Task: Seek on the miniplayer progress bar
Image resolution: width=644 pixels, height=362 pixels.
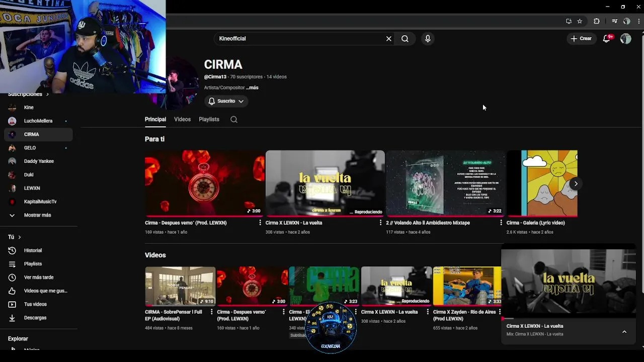Action: coord(569,318)
